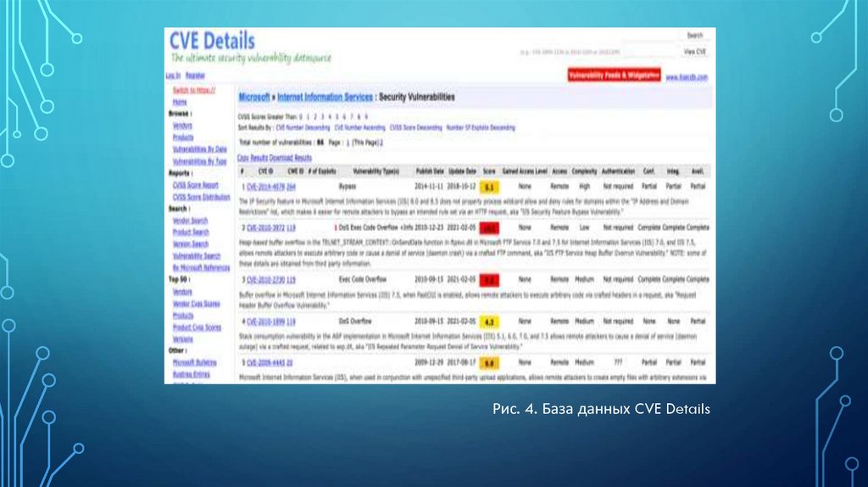Click the Score column header

[489, 171]
